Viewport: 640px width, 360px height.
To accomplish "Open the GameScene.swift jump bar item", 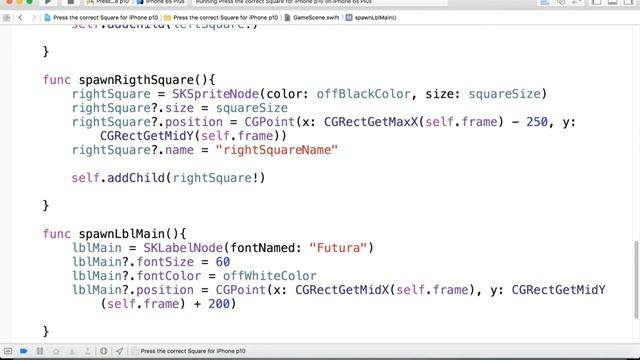I will click(311, 18).
